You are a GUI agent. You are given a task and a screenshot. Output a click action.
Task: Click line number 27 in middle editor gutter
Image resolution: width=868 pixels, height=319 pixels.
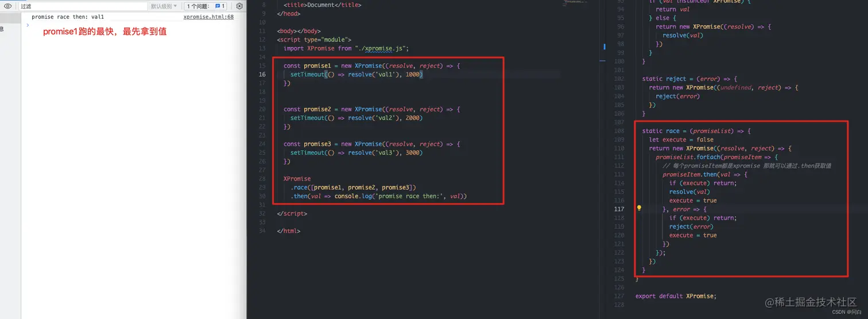click(262, 170)
